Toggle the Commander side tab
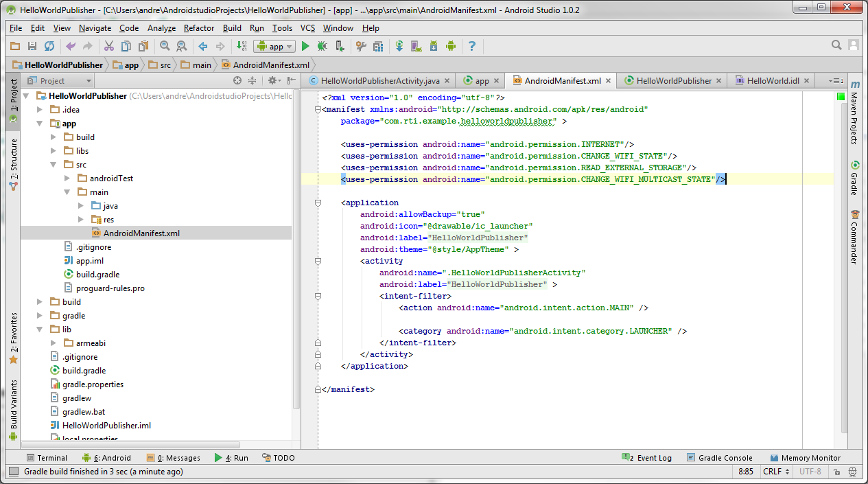 [x=855, y=237]
